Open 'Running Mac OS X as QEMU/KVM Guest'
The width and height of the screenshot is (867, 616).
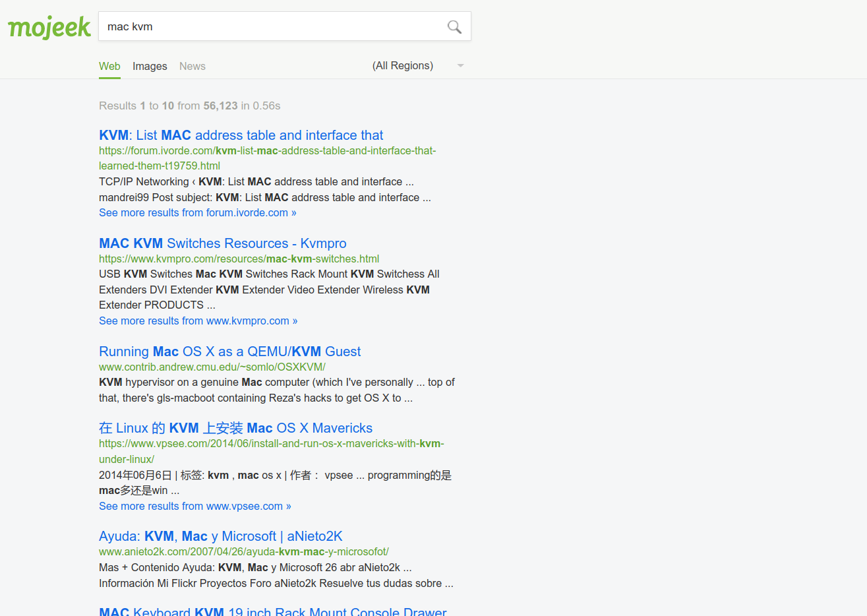230,352
